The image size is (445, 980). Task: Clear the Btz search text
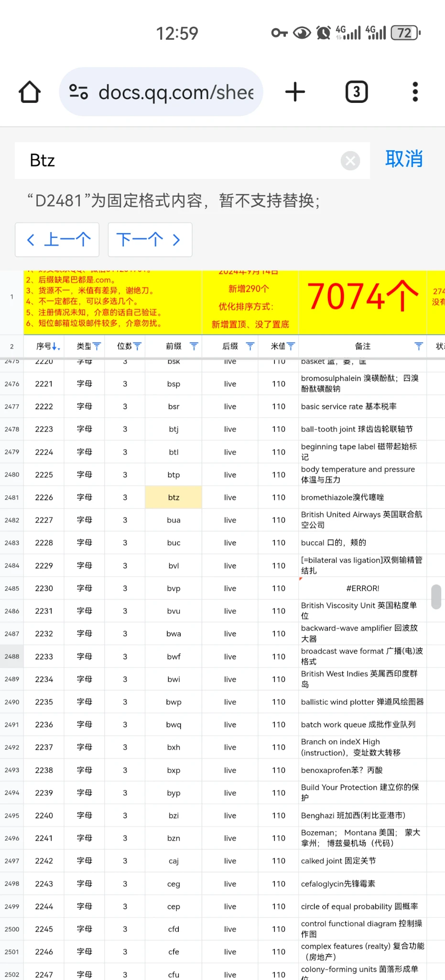350,161
